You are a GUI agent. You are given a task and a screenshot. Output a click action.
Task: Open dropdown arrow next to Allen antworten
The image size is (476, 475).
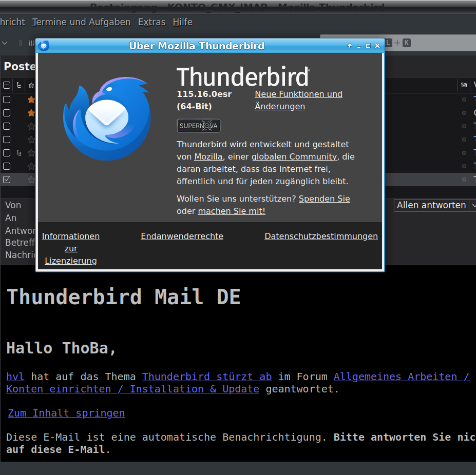[x=473, y=205]
